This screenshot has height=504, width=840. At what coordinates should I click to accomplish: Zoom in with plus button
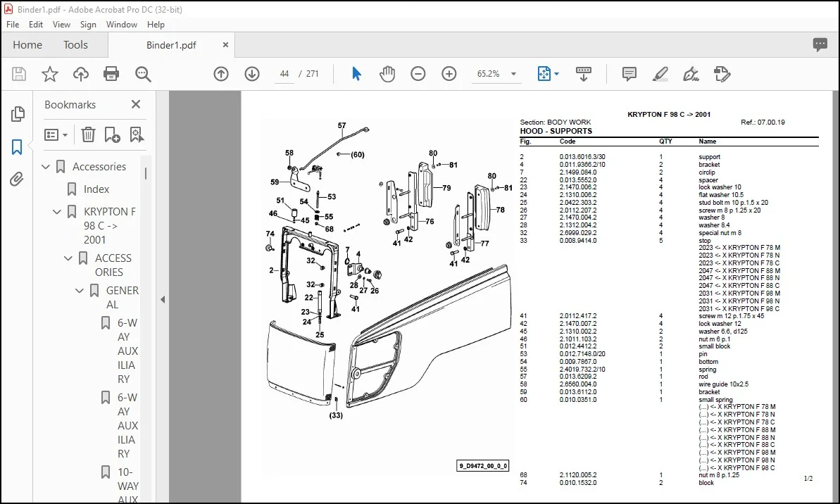click(449, 74)
